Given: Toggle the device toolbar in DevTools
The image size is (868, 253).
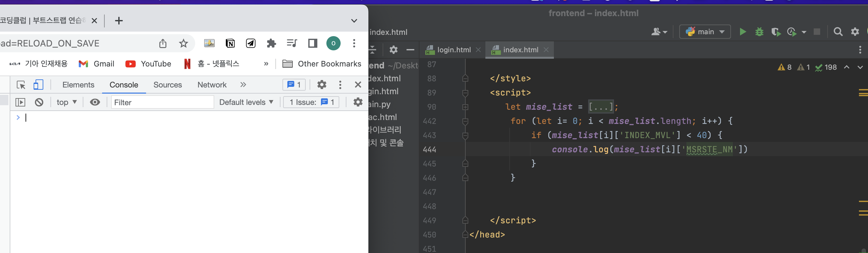Looking at the screenshot, I should click(38, 85).
